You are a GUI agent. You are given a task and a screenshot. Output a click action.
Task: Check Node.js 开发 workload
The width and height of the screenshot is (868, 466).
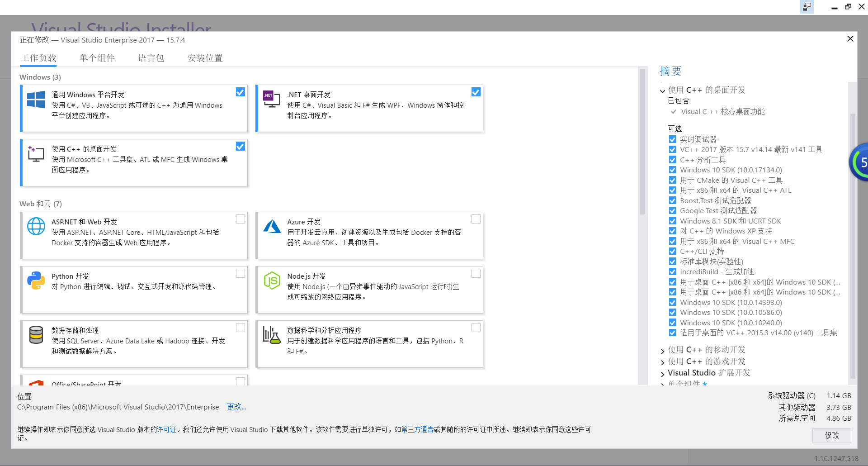pyautogui.click(x=476, y=273)
